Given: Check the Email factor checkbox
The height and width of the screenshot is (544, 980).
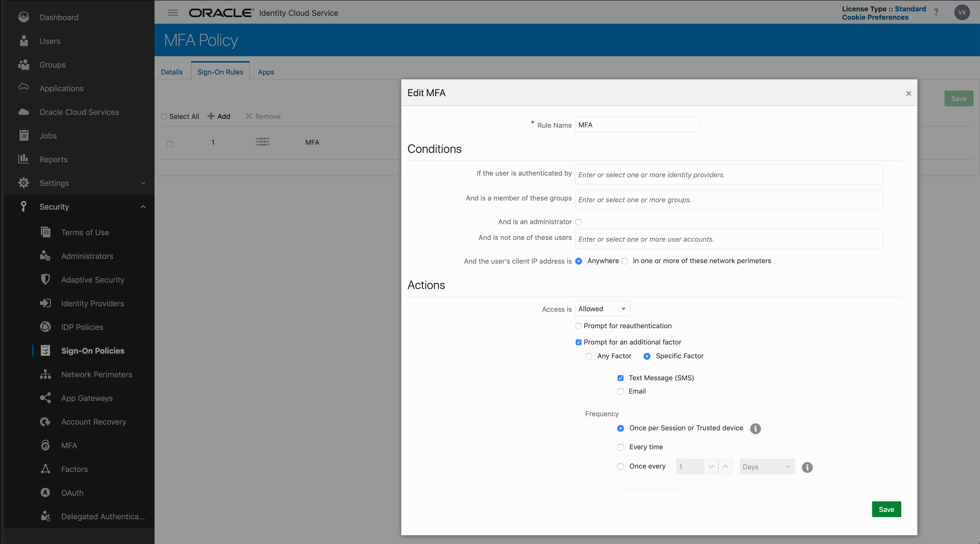Looking at the screenshot, I should [621, 391].
